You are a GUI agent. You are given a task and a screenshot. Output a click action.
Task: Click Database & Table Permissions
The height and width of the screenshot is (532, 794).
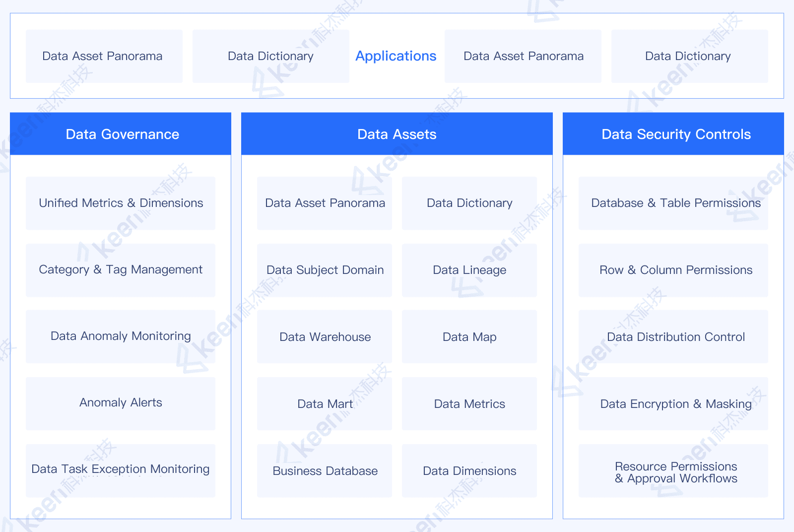click(675, 203)
